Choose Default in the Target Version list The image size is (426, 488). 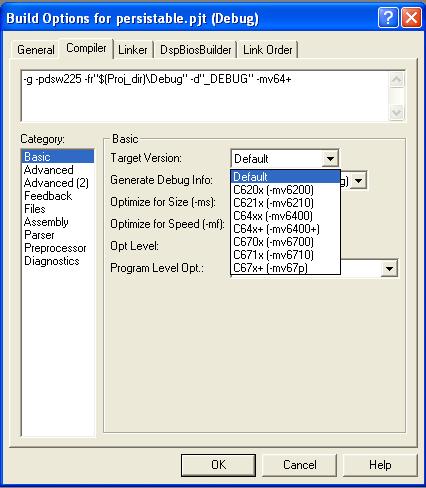[x=285, y=177]
